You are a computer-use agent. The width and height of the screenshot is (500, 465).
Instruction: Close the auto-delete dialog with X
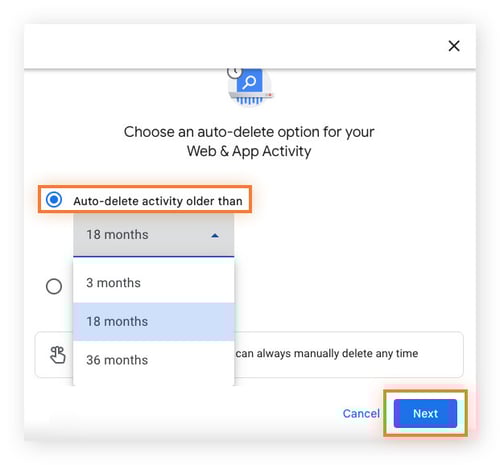[x=454, y=46]
